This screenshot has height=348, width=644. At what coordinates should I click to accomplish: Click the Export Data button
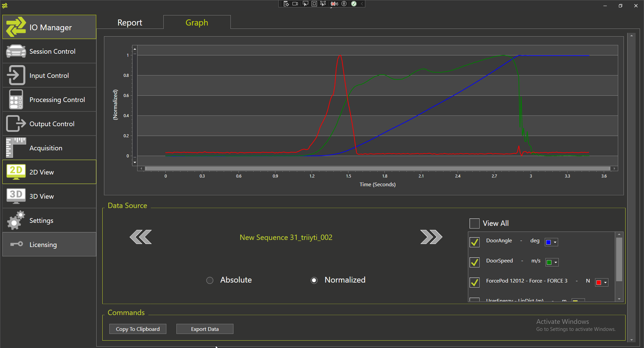tap(205, 329)
